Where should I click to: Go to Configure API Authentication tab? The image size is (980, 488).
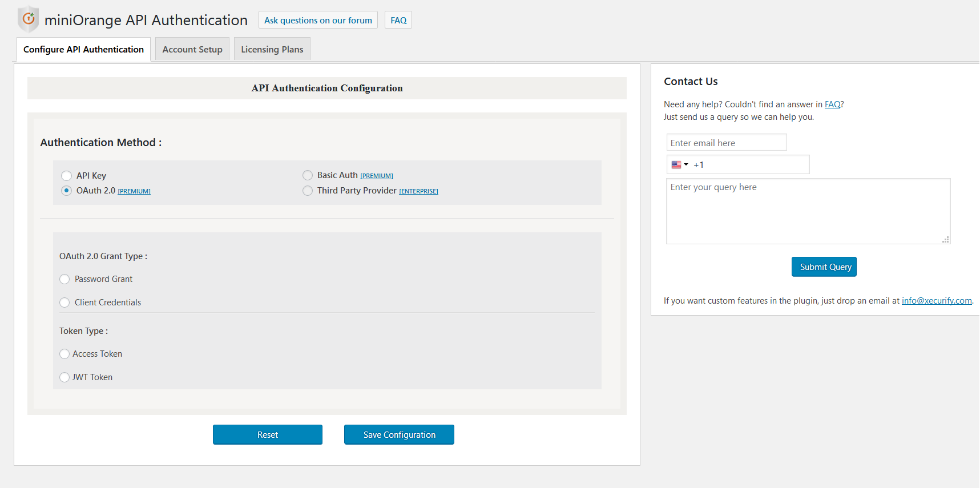(x=83, y=50)
